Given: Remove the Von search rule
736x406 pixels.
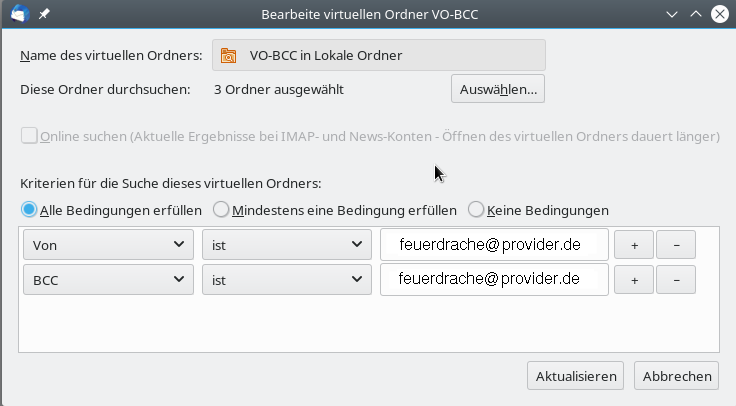Looking at the screenshot, I should [677, 245].
